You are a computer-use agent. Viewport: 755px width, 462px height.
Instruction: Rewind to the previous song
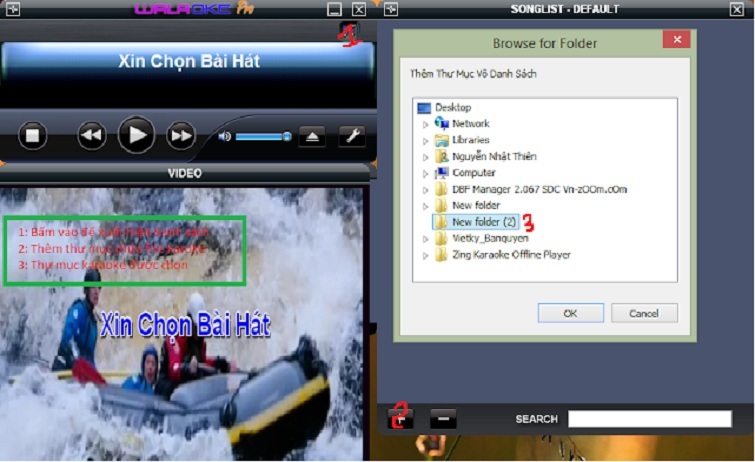(x=91, y=135)
